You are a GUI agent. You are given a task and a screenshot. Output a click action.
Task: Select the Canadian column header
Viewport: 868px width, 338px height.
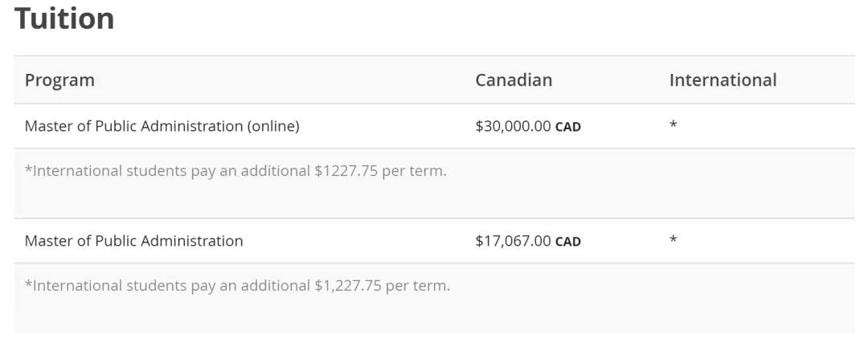click(514, 80)
